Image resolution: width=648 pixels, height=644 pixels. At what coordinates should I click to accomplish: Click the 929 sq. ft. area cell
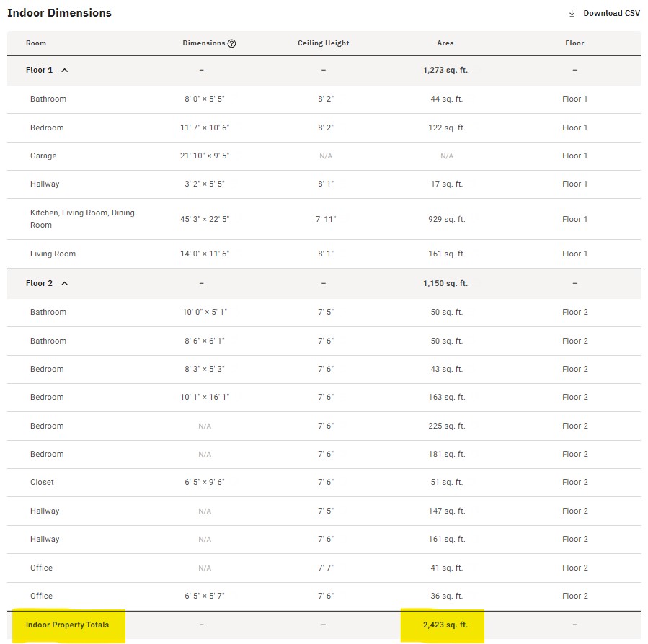(x=447, y=219)
